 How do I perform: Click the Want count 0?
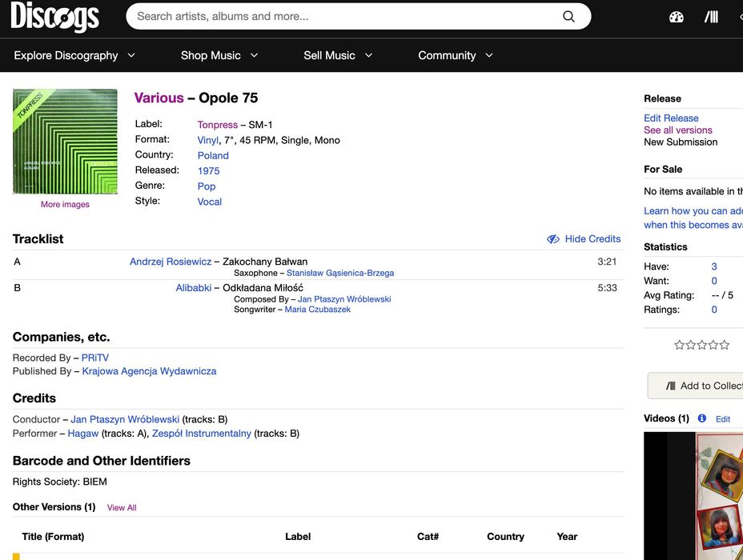tap(714, 281)
